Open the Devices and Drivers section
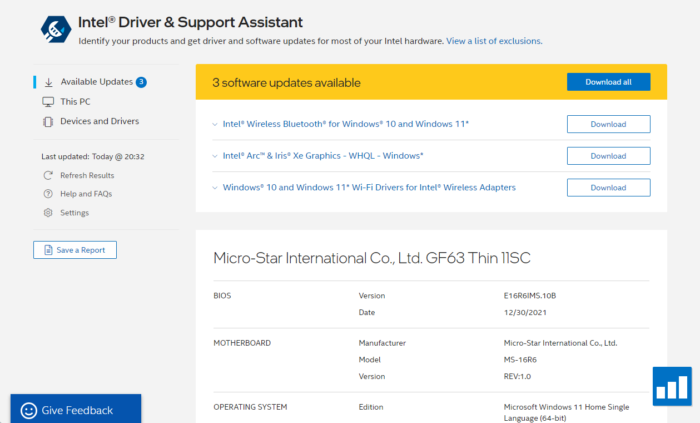 (99, 122)
